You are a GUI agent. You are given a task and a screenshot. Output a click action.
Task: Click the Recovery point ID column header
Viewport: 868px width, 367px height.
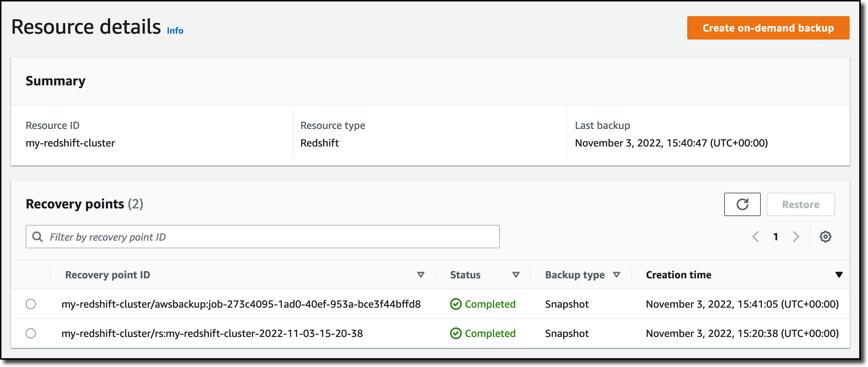coord(108,275)
